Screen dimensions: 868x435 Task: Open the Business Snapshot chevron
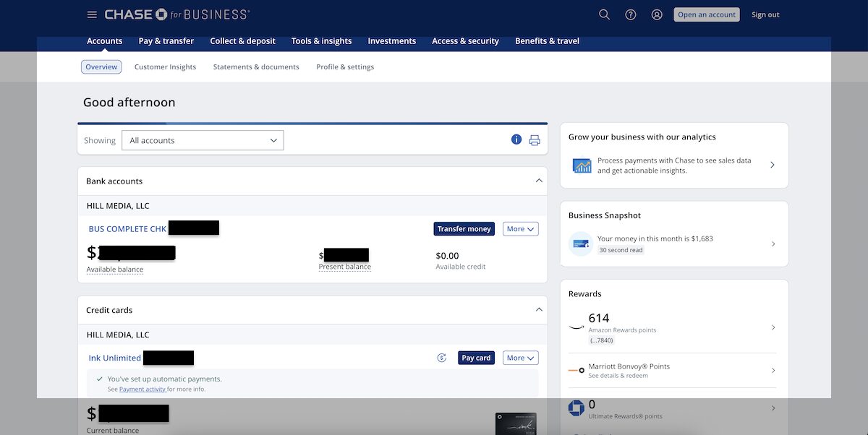point(773,244)
